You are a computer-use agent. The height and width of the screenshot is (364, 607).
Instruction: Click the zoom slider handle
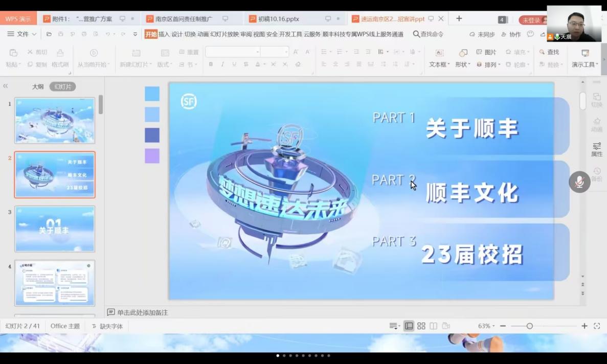click(529, 326)
